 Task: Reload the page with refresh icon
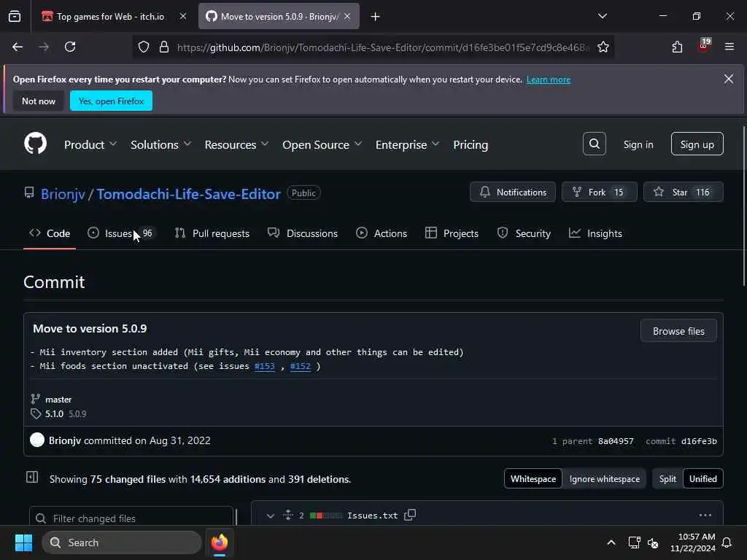point(70,47)
